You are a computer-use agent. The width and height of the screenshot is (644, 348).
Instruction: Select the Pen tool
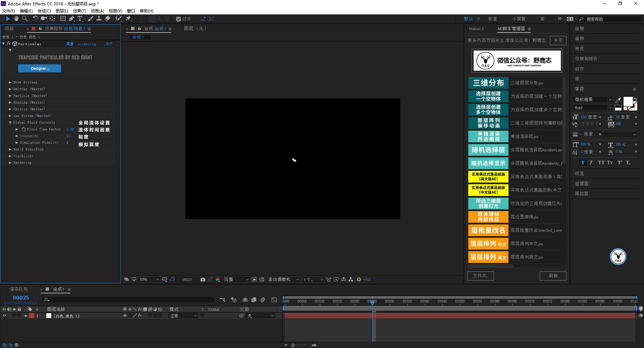71,19
